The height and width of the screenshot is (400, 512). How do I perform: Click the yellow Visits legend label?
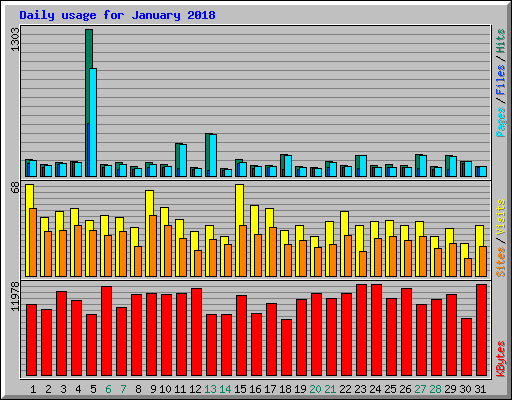click(500, 217)
